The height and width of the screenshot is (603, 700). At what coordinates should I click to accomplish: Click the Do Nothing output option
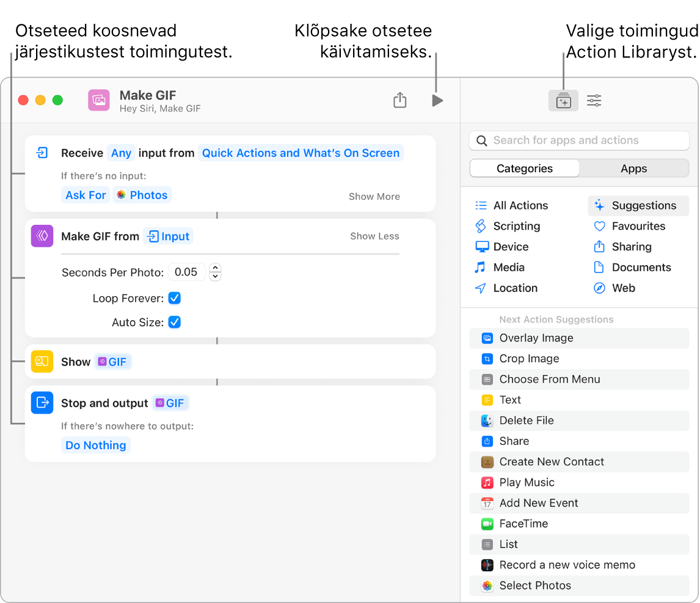point(96,445)
